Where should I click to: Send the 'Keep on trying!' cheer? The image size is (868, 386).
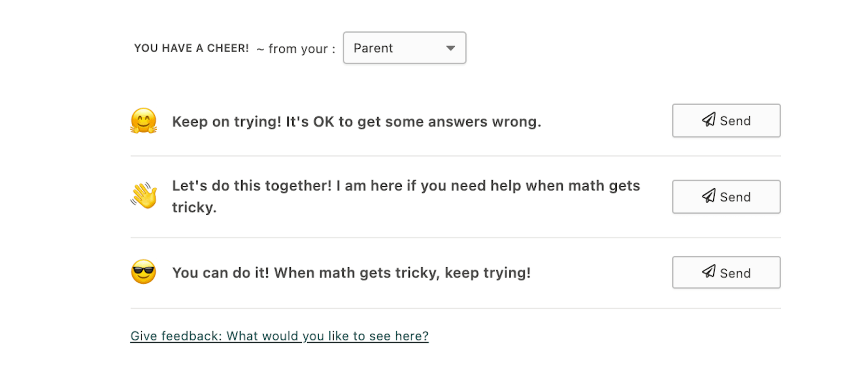(726, 121)
